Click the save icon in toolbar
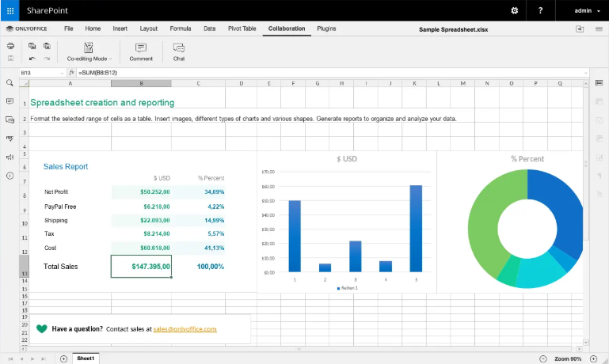This screenshot has width=609, height=364. point(10,59)
